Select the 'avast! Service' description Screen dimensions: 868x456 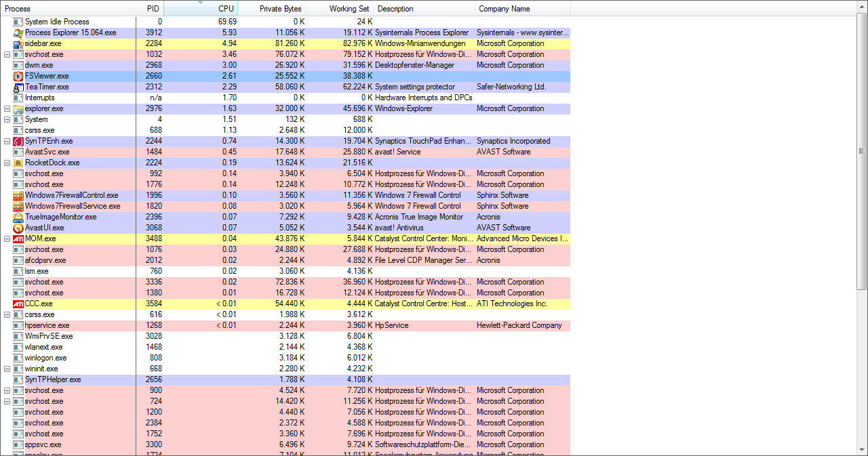398,152
